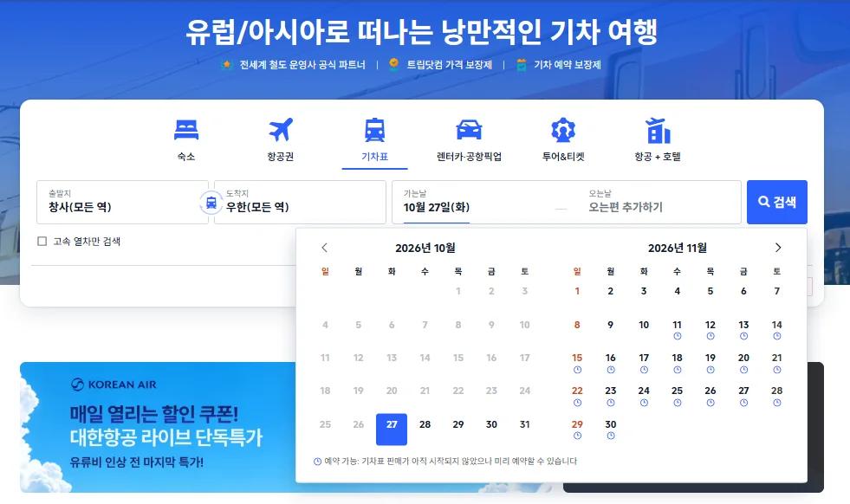850x504 pixels.
Task: Go to next month in calendar
Action: click(778, 248)
